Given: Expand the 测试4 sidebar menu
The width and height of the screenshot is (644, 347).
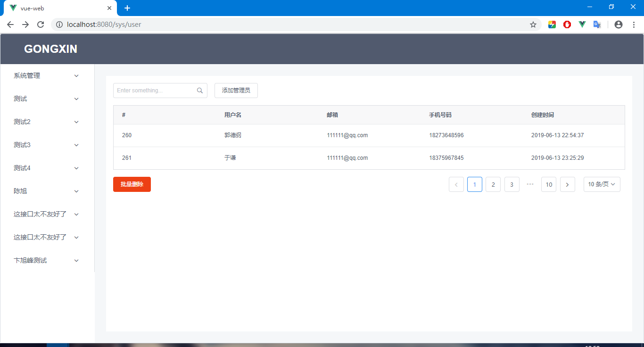Looking at the screenshot, I should pyautogui.click(x=47, y=168).
